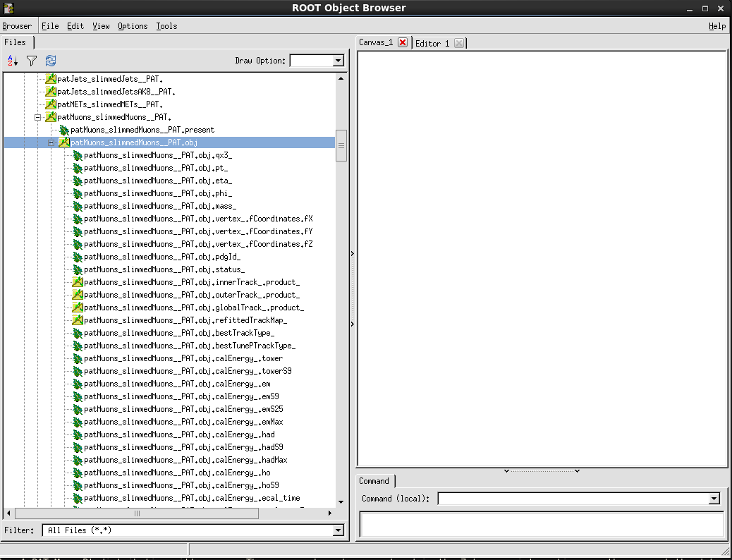
Task: Click the leaf icon for vertex_.fCoordinates.fX
Action: tap(78, 219)
